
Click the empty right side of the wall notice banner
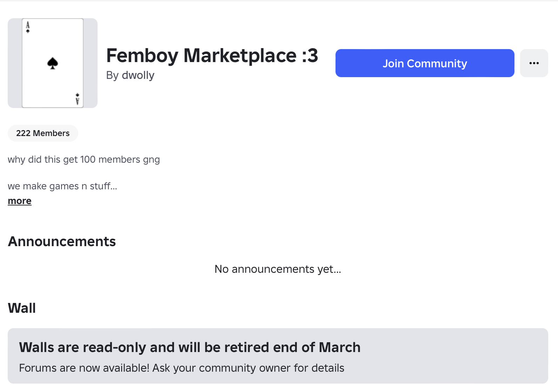point(456,356)
